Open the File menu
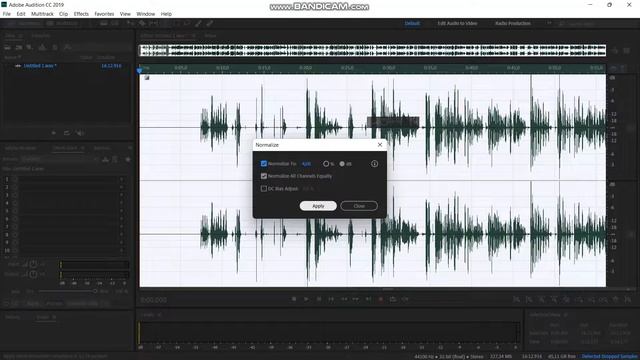640x360 pixels. pos(7,14)
